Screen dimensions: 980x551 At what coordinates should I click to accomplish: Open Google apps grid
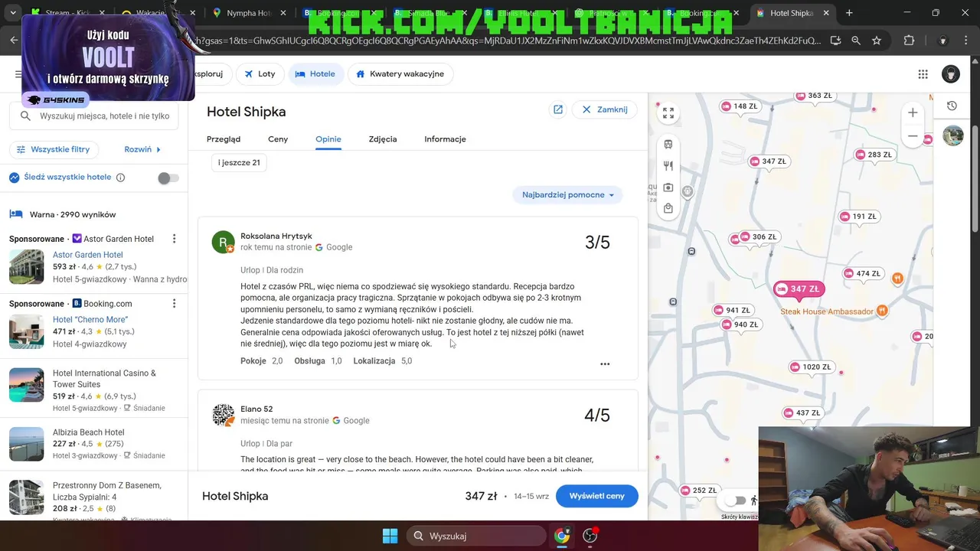(923, 74)
